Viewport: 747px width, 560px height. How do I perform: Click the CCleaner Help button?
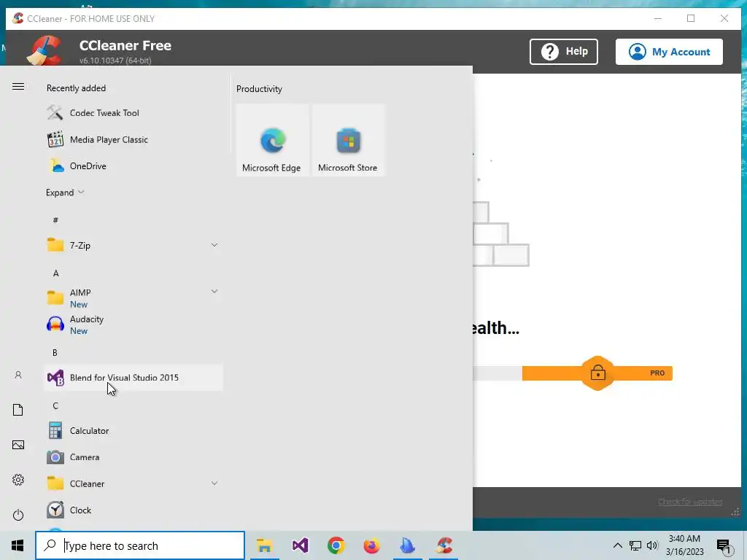[x=564, y=52]
